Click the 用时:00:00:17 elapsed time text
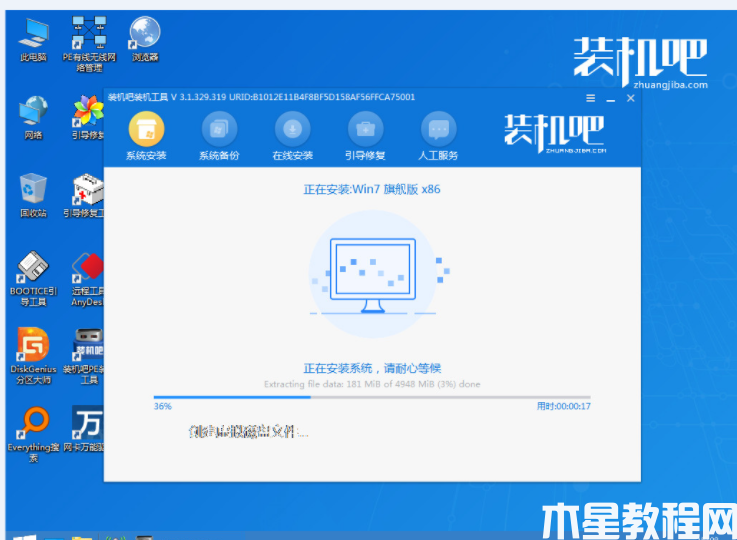This screenshot has width=737, height=540. 564,406
